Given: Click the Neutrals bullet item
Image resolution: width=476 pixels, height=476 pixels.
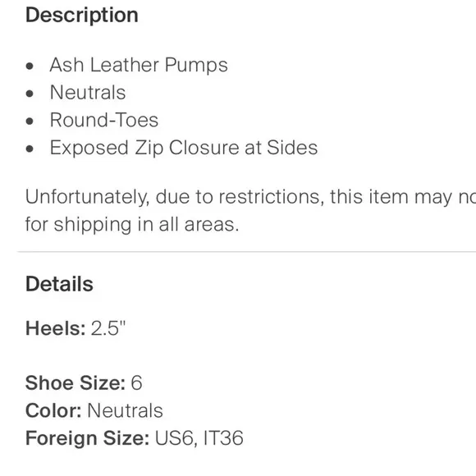Looking at the screenshot, I should (x=88, y=92).
